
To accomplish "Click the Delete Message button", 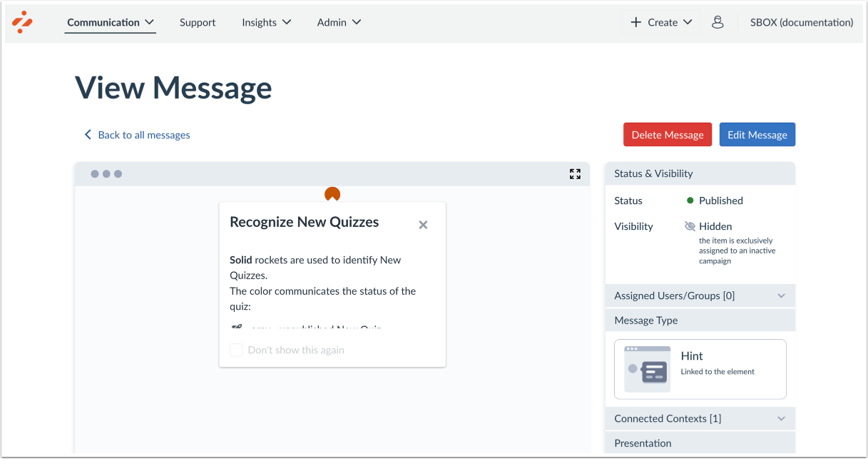I will pos(668,134).
